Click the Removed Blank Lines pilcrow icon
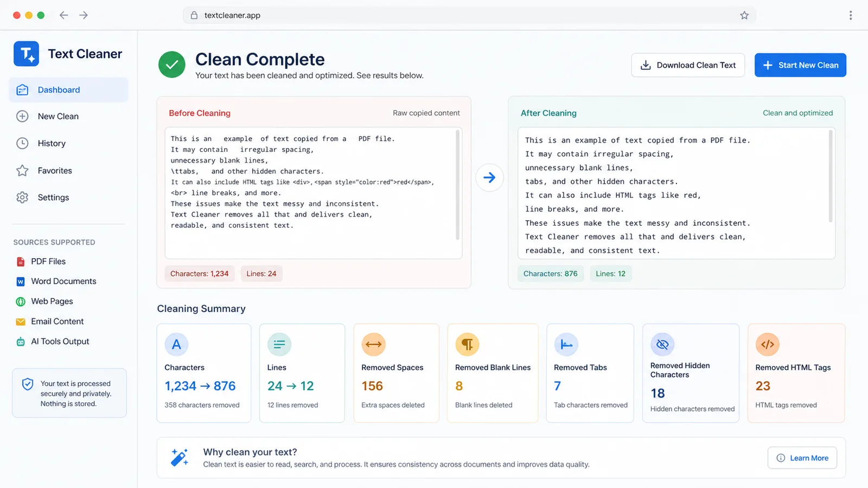Screen dimensions: 868x488 [x=467, y=344]
